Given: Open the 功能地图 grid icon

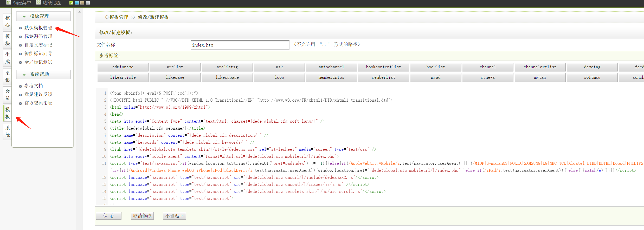Looking at the screenshot, I should (38, 3).
